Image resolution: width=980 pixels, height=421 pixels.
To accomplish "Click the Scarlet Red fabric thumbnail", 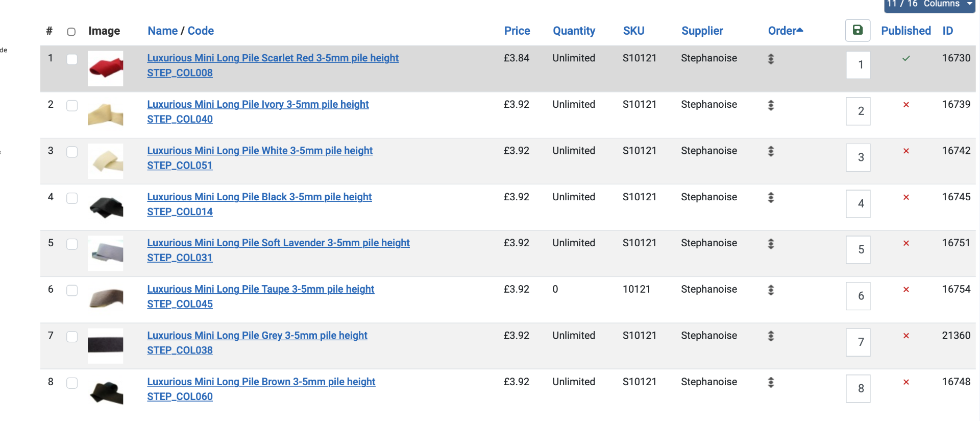I will (106, 68).
